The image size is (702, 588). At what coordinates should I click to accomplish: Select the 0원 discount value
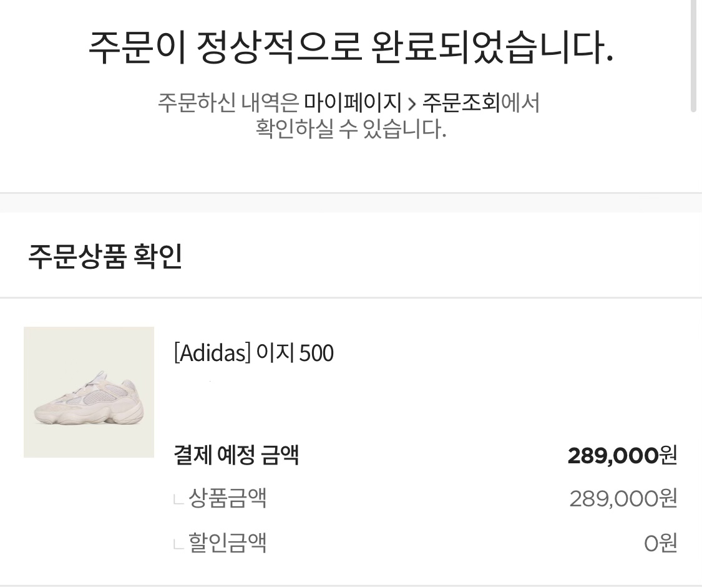tap(660, 543)
